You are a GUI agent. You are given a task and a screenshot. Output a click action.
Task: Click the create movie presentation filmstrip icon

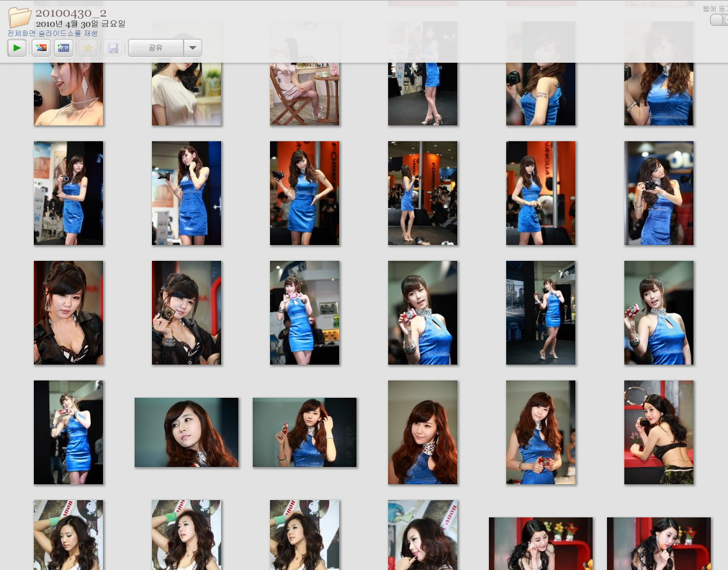coord(63,48)
